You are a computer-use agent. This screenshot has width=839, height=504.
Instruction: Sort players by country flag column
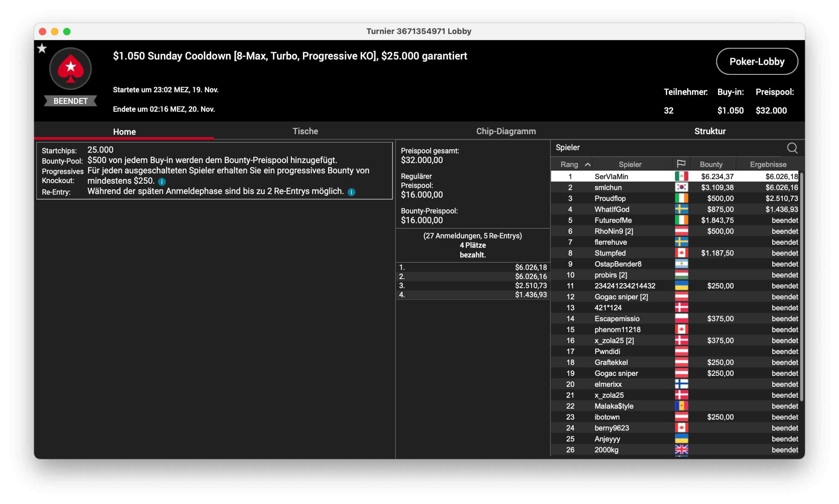681,164
